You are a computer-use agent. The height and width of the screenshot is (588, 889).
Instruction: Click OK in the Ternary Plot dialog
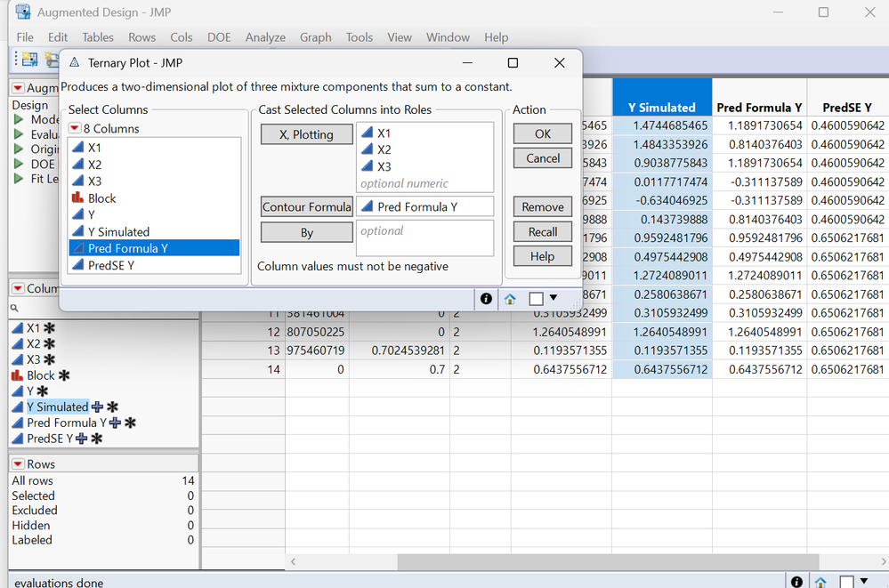(543, 133)
